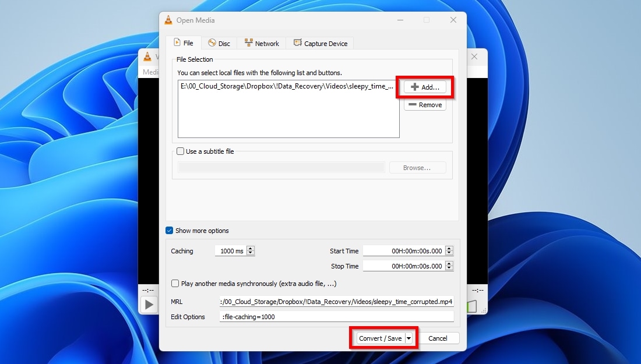
Task: Select the sleepy_time file entry in list
Action: coord(287,86)
